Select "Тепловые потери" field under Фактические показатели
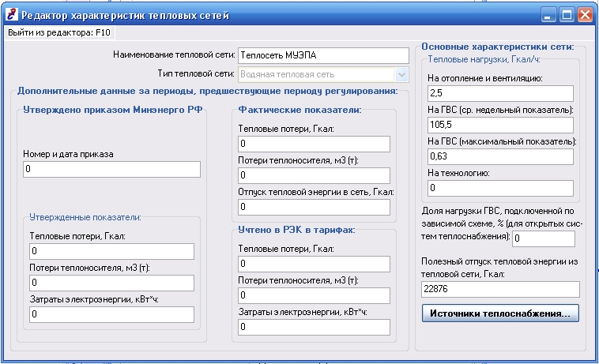This screenshot has width=599, height=364. click(x=314, y=144)
